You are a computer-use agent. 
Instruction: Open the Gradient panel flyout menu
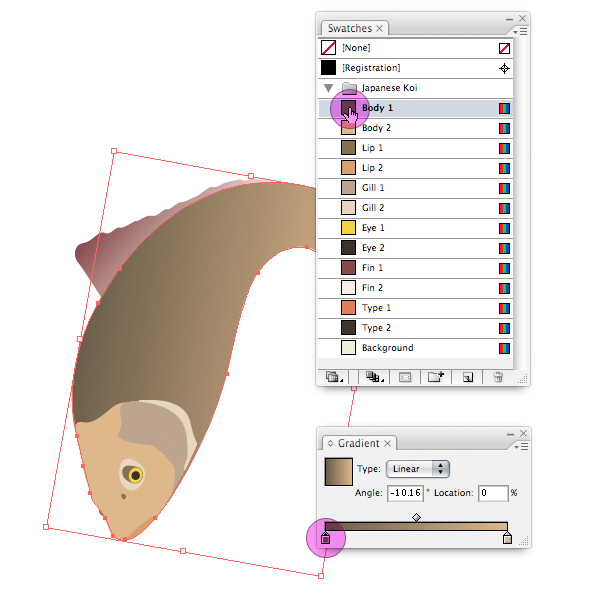click(x=521, y=447)
